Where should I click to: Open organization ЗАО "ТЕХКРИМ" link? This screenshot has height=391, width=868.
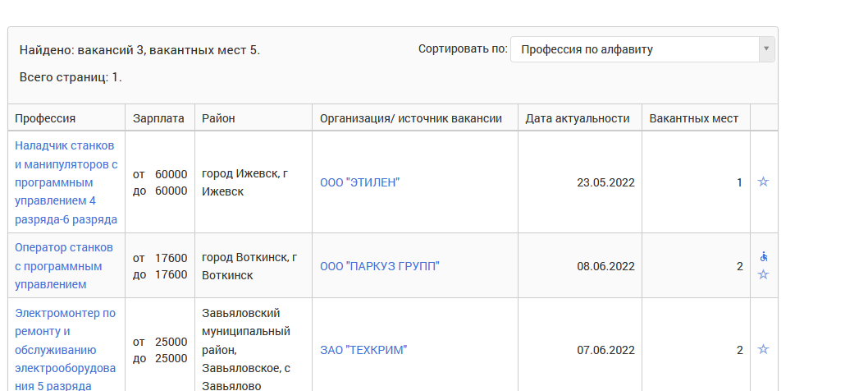click(363, 350)
